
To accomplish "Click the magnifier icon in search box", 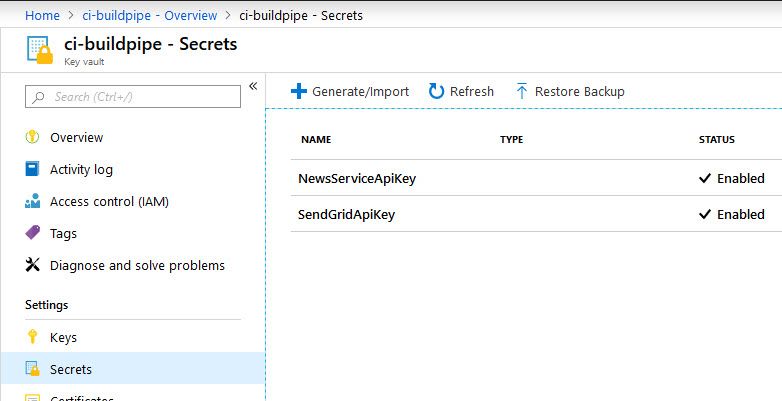I will coord(38,97).
